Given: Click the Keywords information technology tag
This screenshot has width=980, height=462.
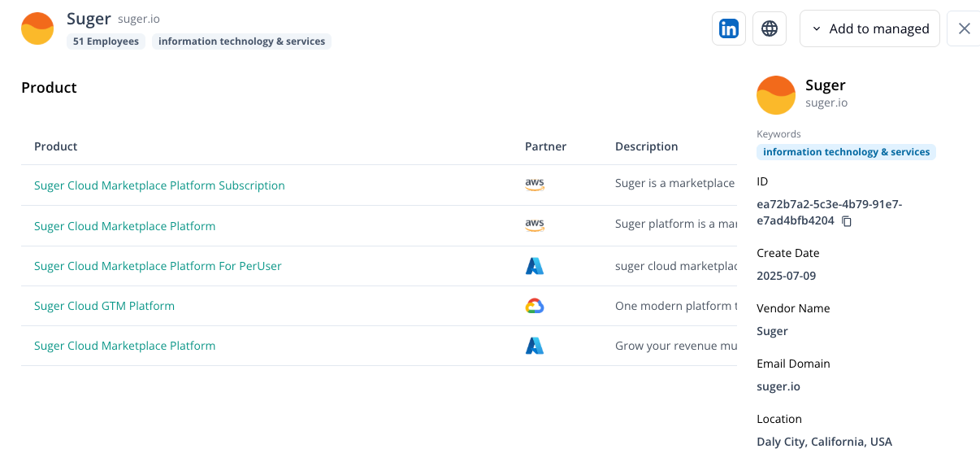Looking at the screenshot, I should point(846,152).
